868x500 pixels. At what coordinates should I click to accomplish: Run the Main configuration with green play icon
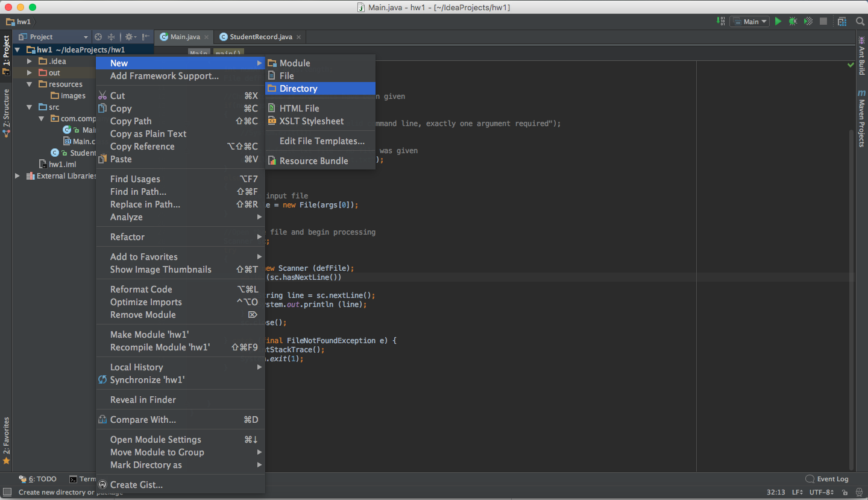[x=778, y=21]
